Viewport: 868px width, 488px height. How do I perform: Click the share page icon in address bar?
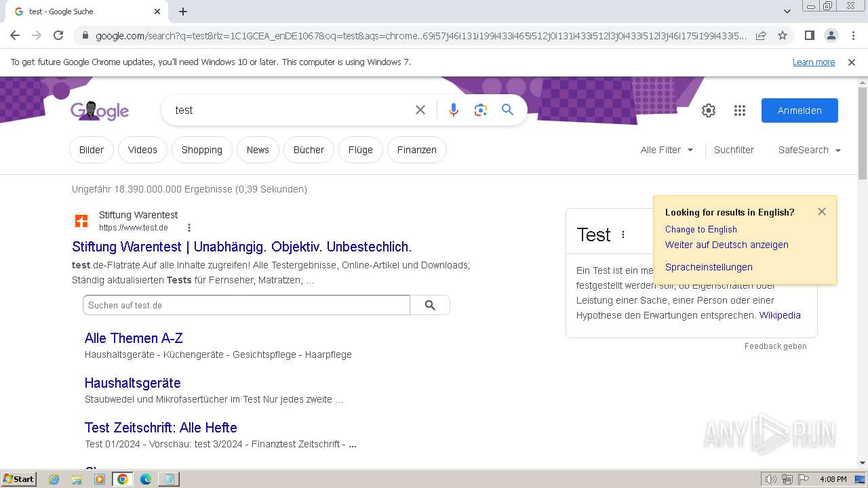click(x=761, y=35)
